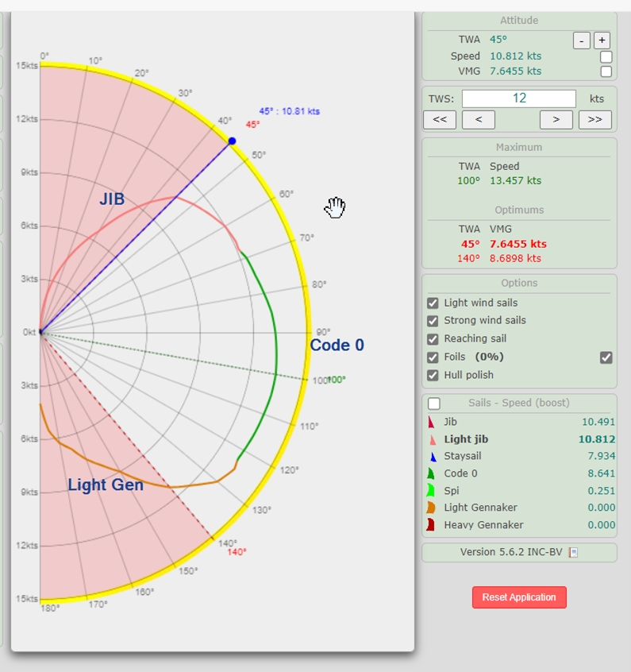Viewport: 631px width, 672px height.
Task: Click the blue Staysail icon
Action: pos(432,457)
